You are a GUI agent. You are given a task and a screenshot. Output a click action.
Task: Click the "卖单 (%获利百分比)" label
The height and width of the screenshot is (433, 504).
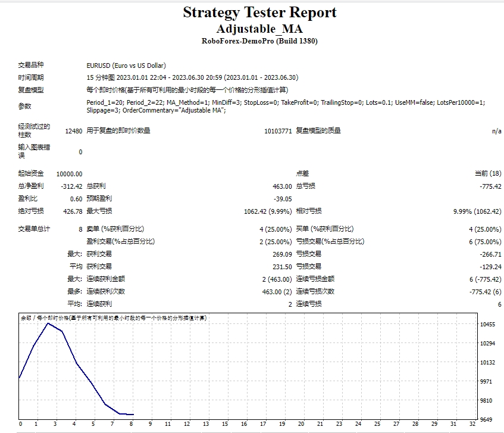[x=115, y=229]
